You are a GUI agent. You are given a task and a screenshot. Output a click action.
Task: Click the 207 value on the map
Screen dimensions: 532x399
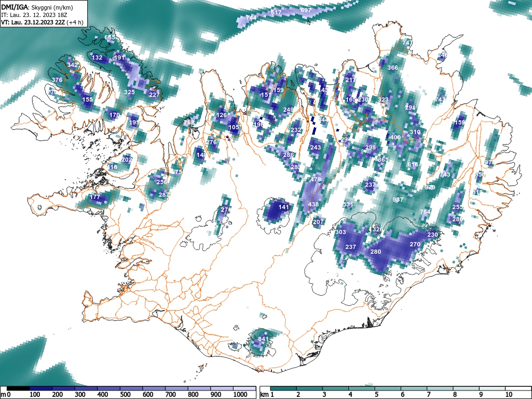[x=318, y=222]
